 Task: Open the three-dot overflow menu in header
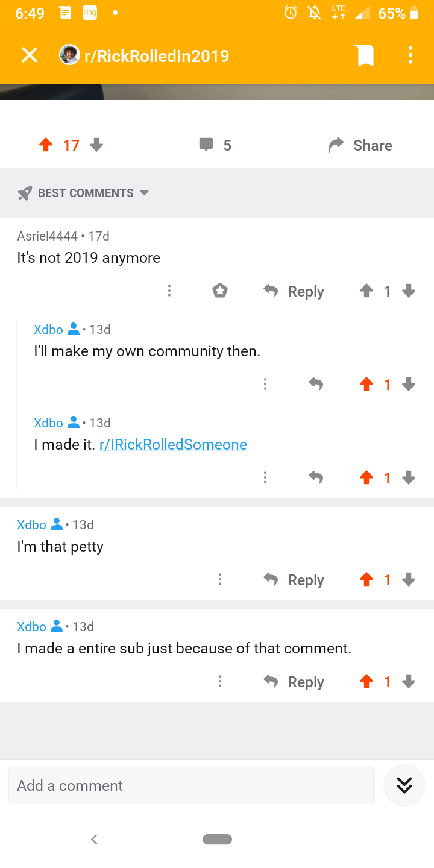point(410,55)
